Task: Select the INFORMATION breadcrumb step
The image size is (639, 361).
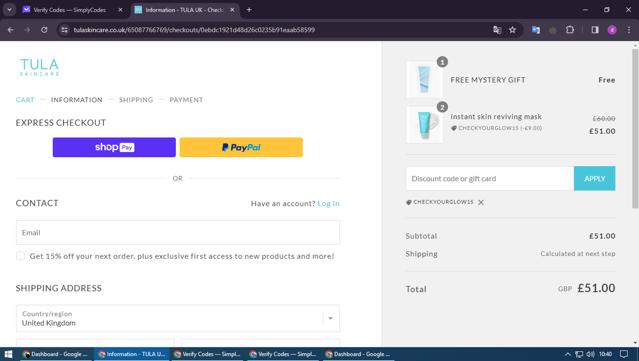Action: (x=77, y=100)
